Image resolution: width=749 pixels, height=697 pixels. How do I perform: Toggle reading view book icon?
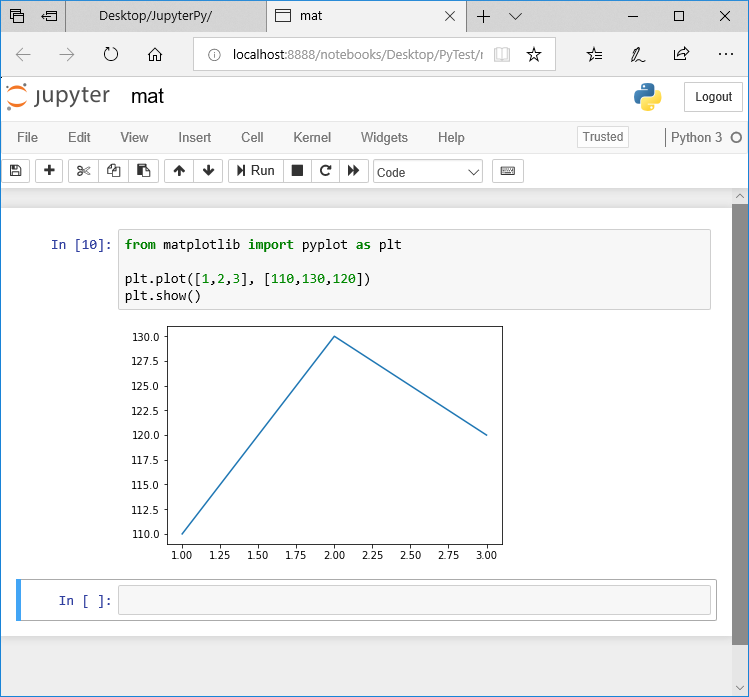point(502,55)
